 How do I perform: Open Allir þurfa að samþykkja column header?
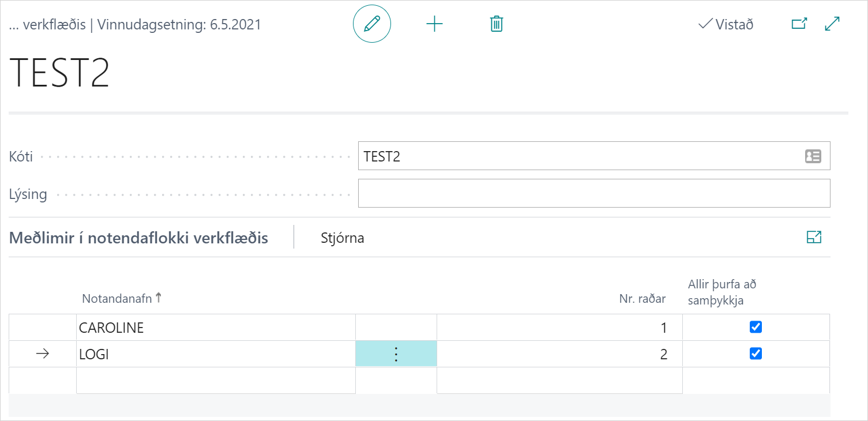[x=722, y=292]
